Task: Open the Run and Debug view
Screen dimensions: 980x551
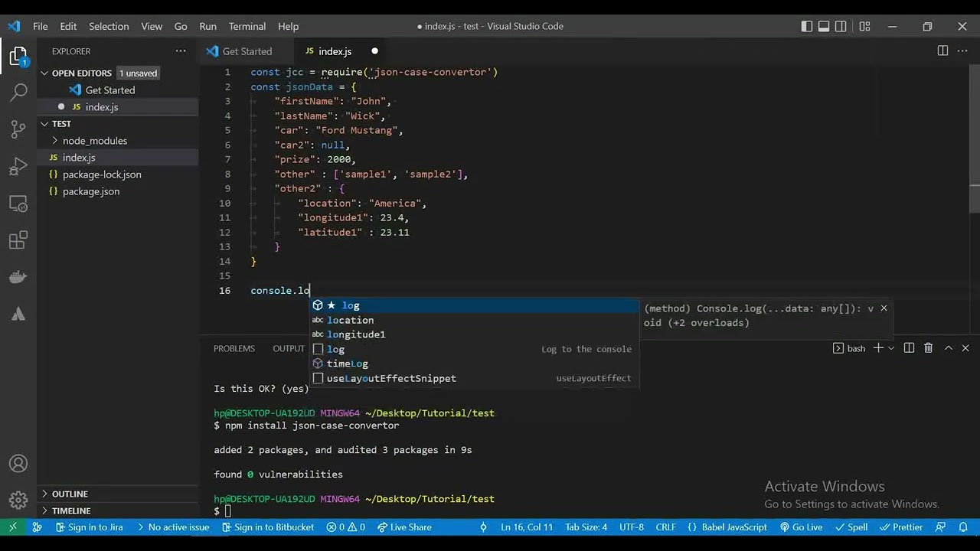Action: point(18,166)
